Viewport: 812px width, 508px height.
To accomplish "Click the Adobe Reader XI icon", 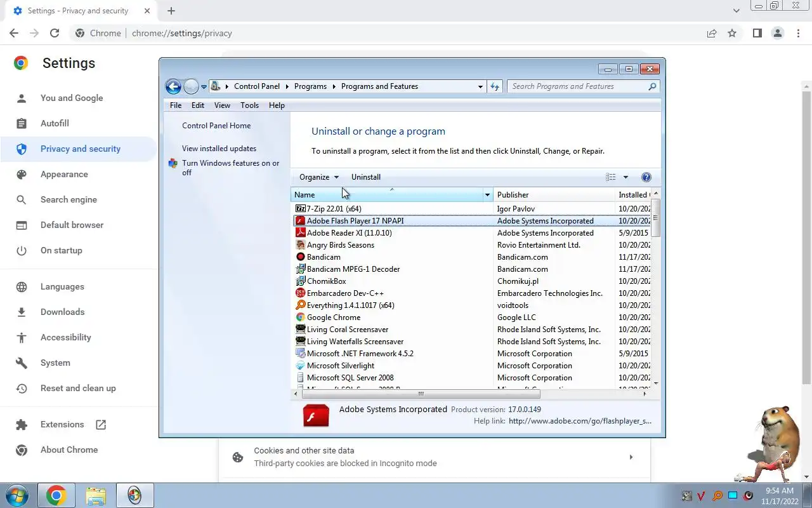I will 301,232.
